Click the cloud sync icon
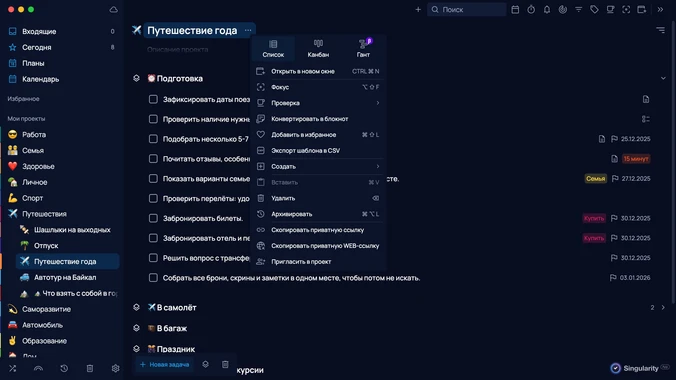Screen dimensions: 676x380 click(113, 9)
